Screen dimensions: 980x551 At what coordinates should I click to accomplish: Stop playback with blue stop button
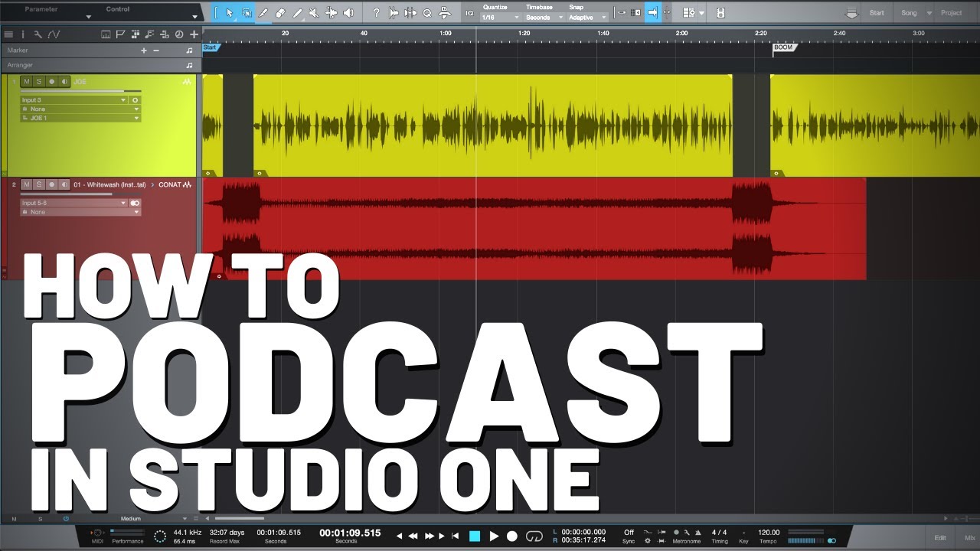[475, 536]
